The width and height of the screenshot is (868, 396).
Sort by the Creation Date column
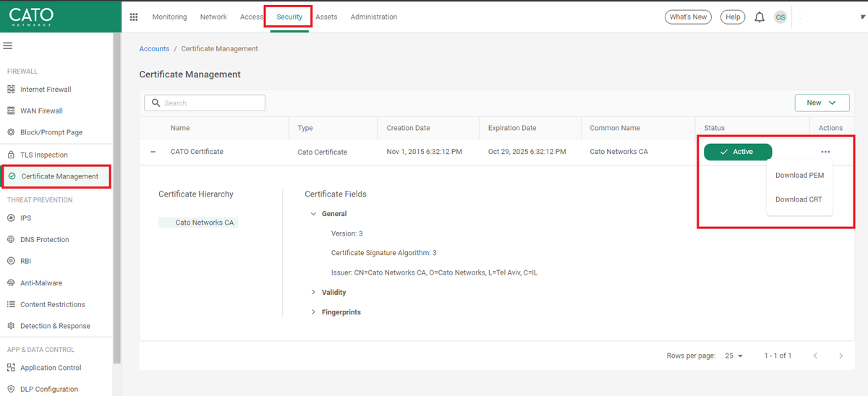pyautogui.click(x=408, y=128)
